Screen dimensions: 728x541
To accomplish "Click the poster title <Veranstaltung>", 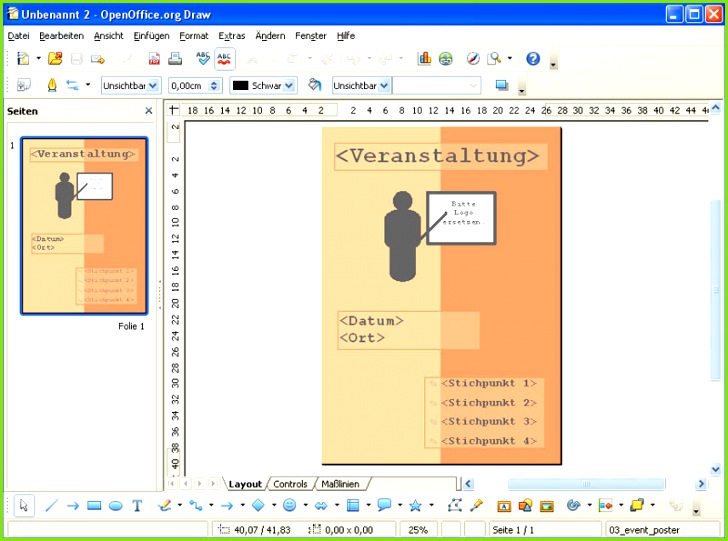I will (438, 156).
